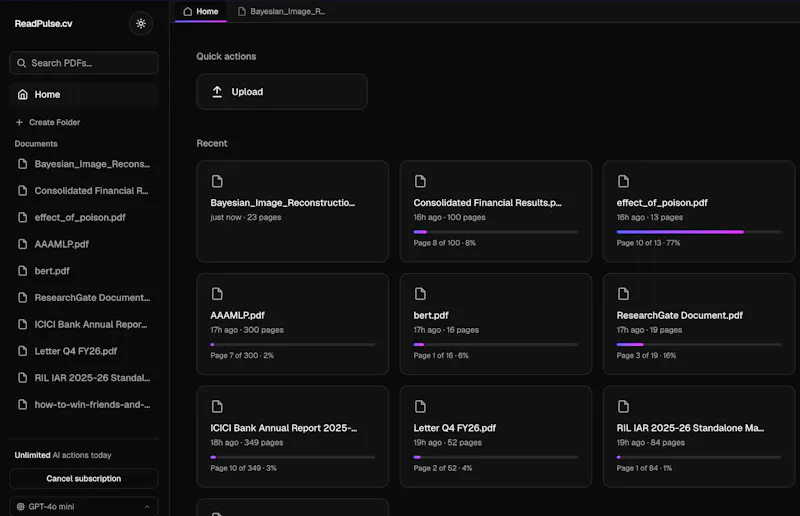Click the Home house icon in sidebar
The image size is (800, 516).
pyautogui.click(x=22, y=94)
